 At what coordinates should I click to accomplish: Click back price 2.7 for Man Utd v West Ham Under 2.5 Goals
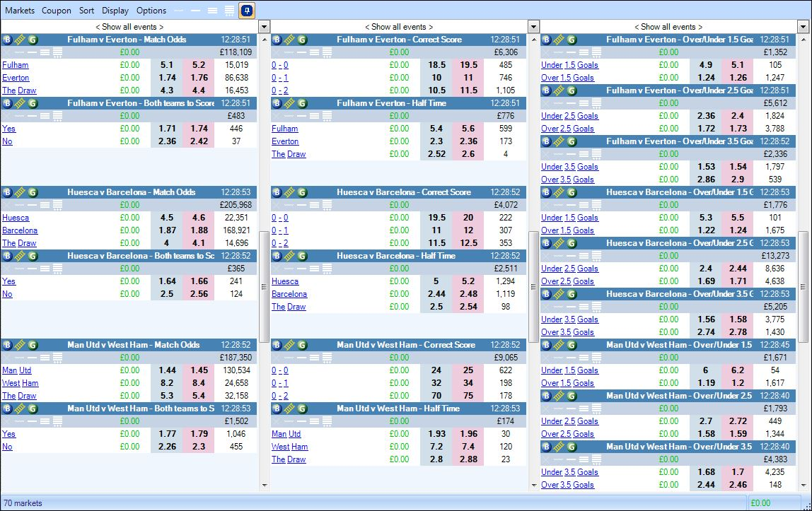(x=706, y=421)
